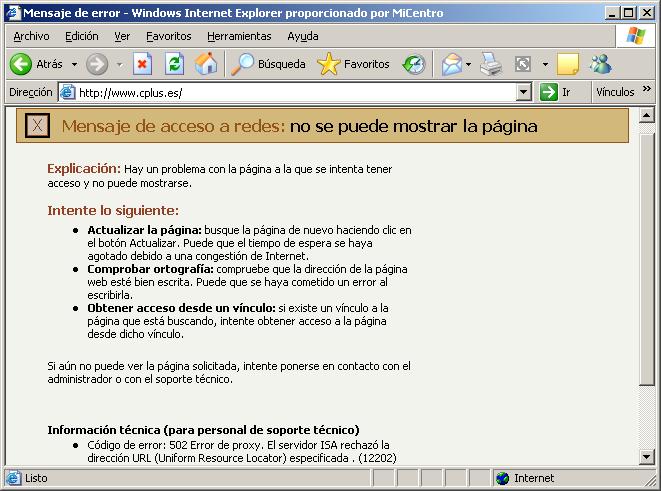
Task: Refresh page with the Actualizar icon
Action: tap(174, 64)
